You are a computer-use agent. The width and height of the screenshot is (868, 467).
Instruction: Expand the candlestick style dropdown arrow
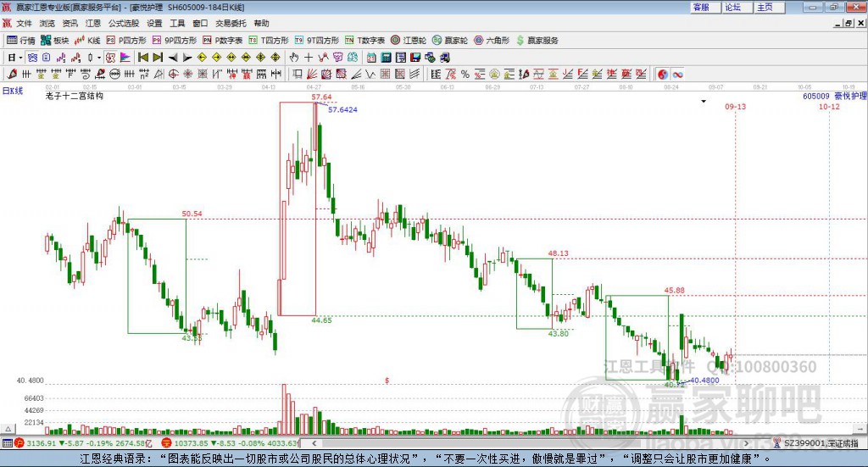[99, 58]
